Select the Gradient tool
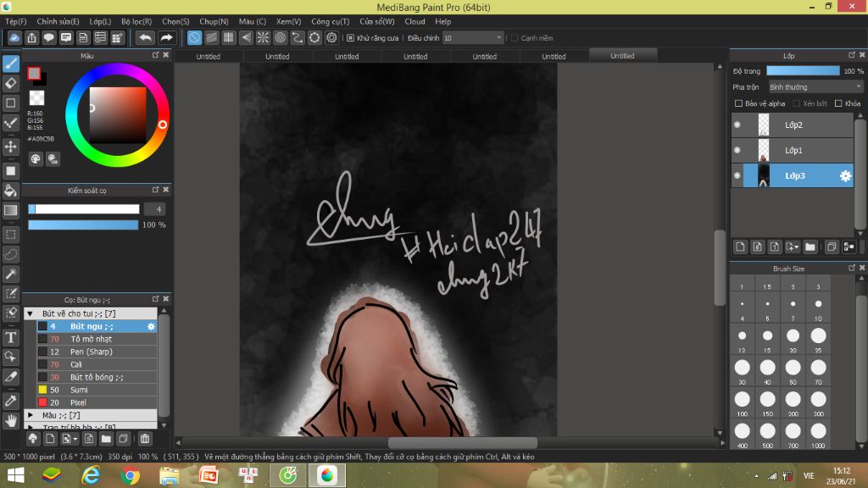 click(11, 210)
